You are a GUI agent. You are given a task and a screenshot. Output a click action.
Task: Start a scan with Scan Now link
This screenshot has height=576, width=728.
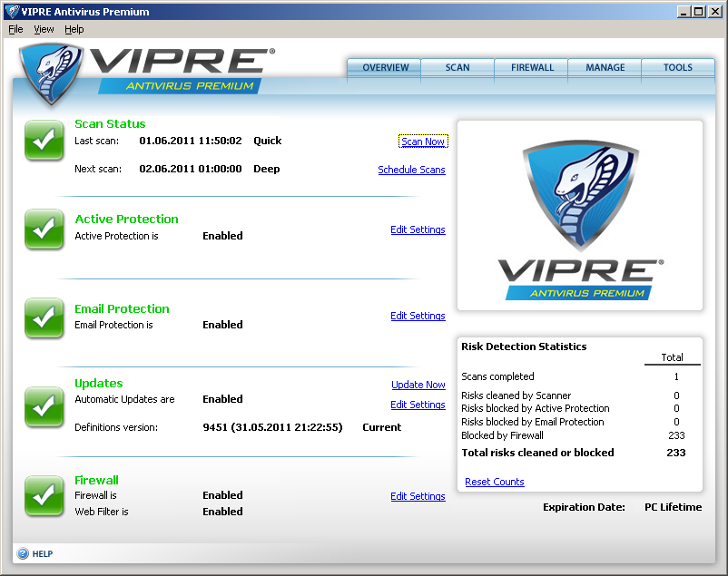coord(423,142)
